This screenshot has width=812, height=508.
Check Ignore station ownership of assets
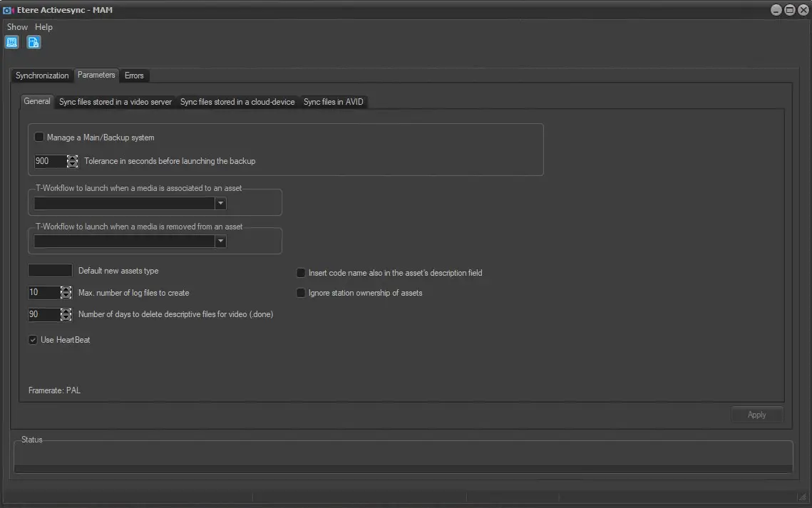pos(301,293)
